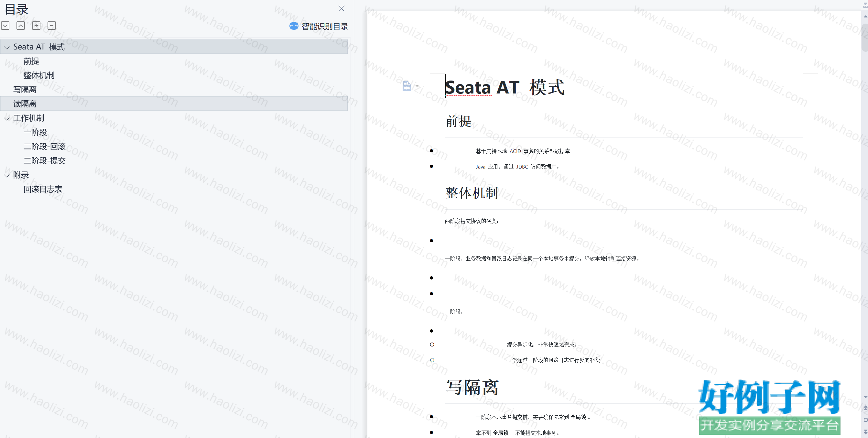Navigate to 二阶段-回滚 in outline

click(x=45, y=147)
